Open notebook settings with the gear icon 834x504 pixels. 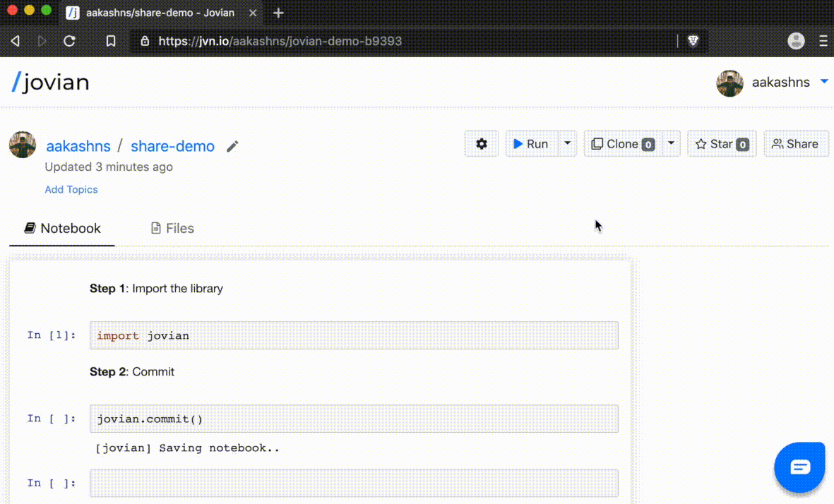(482, 143)
